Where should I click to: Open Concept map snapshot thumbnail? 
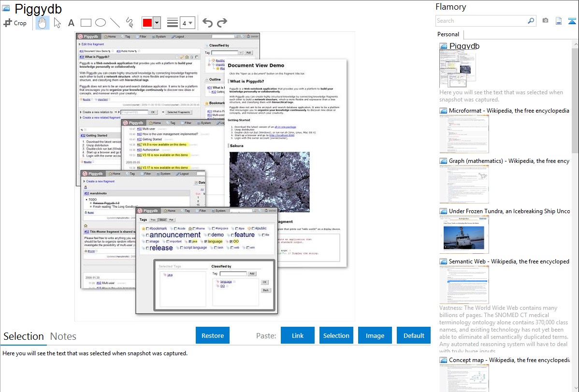coord(464,378)
